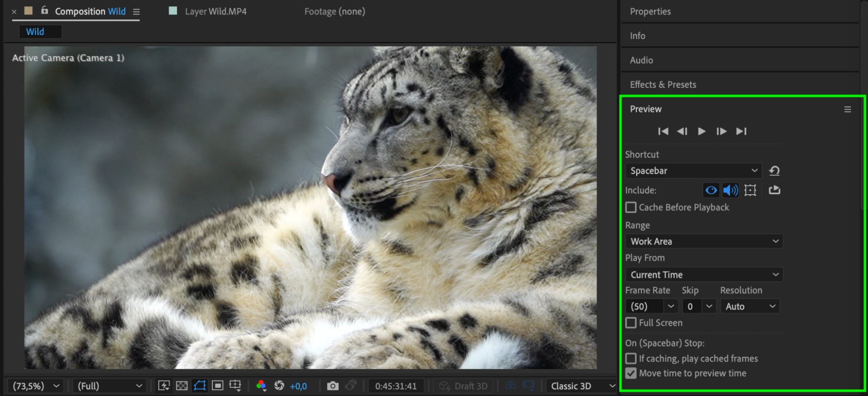Step to next frame in Preview
This screenshot has height=396, width=868.
721,131
